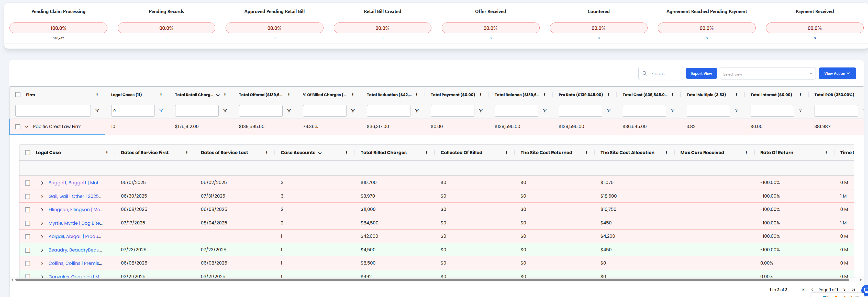Viewport: 868px width, 297px height.
Task: Open the filter funnel on the Firm column
Action: coord(97,110)
